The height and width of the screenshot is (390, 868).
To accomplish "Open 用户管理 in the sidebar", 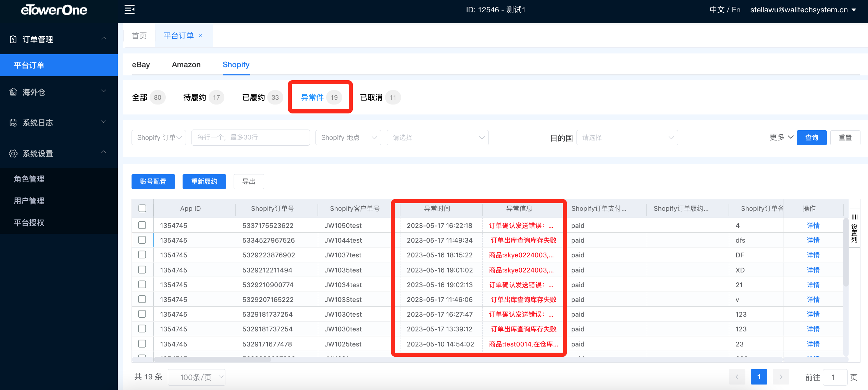I will coord(59,201).
